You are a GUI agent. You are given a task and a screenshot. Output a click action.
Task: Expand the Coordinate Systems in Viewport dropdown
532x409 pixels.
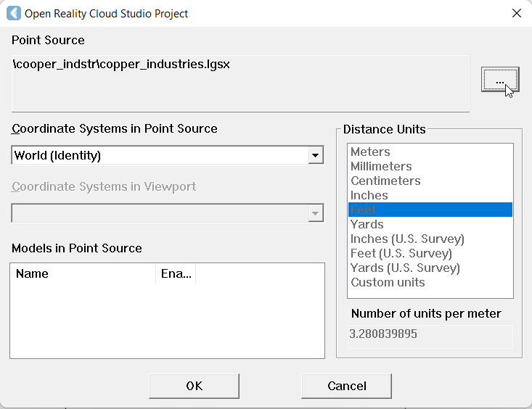point(315,213)
